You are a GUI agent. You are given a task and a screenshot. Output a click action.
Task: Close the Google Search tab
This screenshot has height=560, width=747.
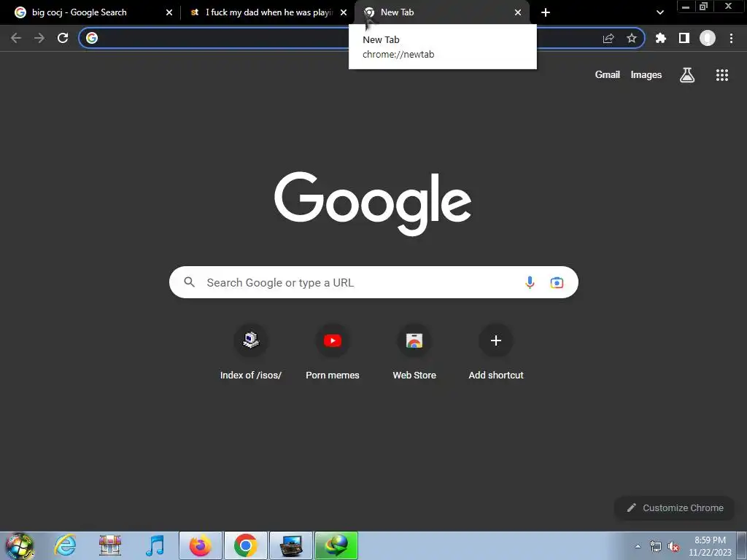169,12
